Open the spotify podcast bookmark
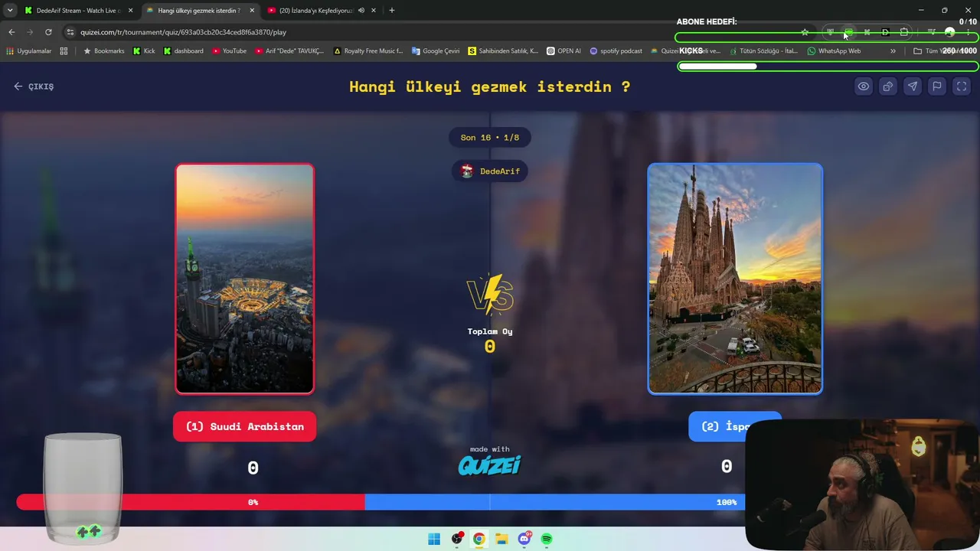Viewport: 980px width, 551px height. (x=616, y=51)
